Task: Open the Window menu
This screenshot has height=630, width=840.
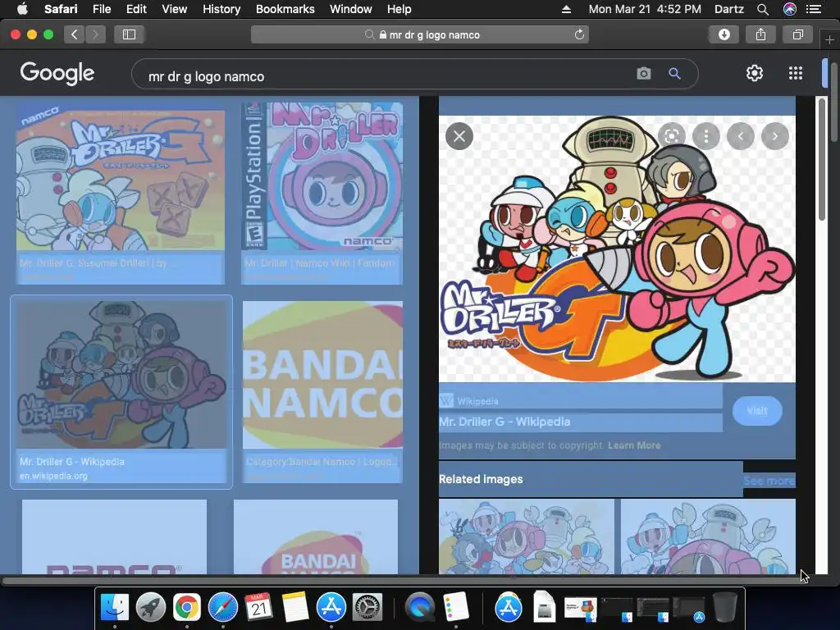Action: click(351, 9)
